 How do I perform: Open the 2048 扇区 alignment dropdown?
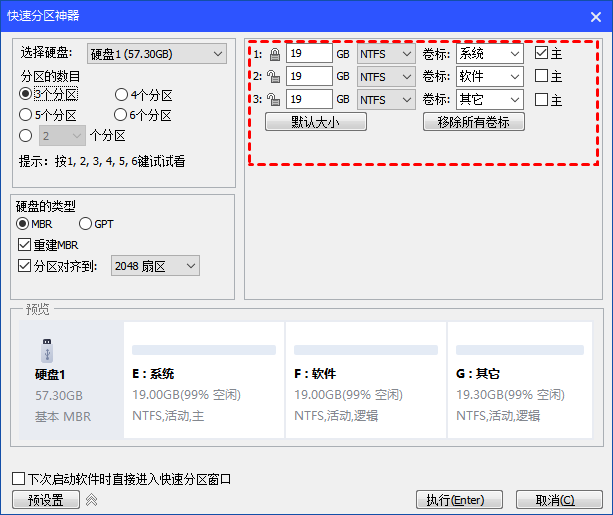pyautogui.click(x=154, y=266)
